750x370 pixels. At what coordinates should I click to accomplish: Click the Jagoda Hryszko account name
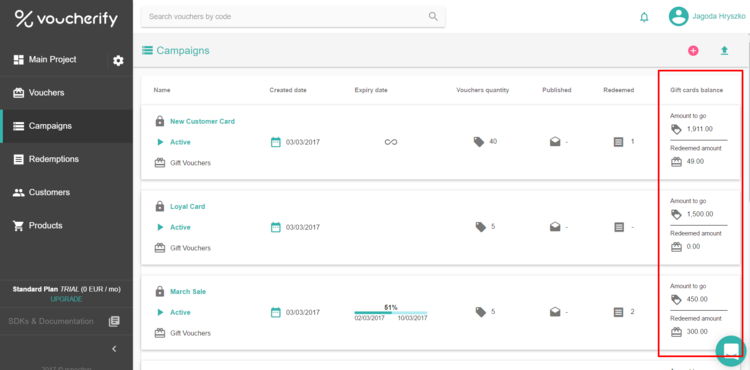point(719,16)
